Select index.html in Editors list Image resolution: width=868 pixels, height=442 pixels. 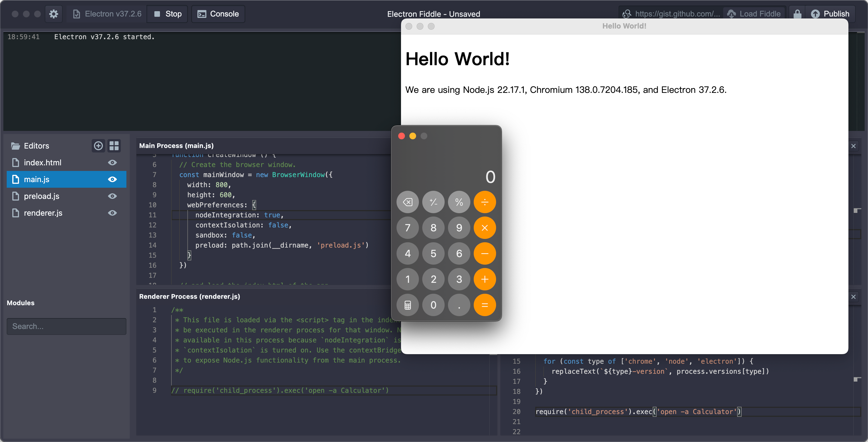[x=66, y=163]
